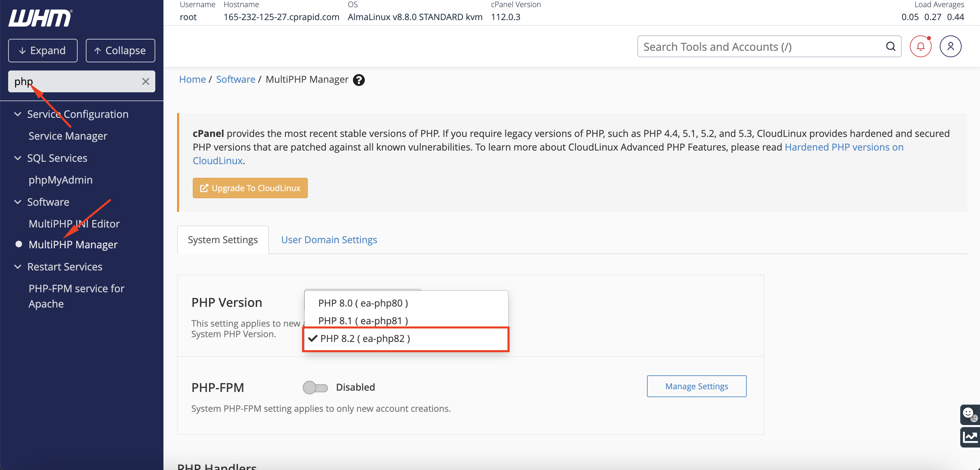980x470 pixels.
Task: Click the MultiPHP INI Editor sidebar icon
Action: pos(74,222)
